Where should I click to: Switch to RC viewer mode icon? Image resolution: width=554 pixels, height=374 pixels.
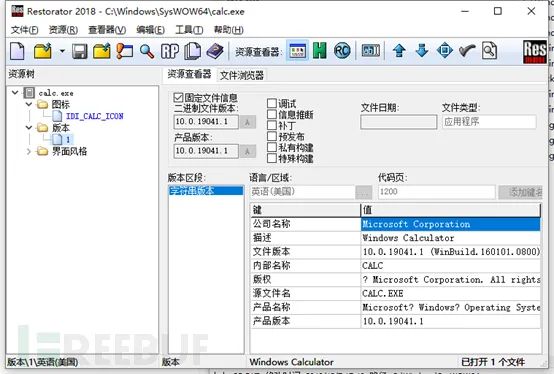tap(342, 51)
